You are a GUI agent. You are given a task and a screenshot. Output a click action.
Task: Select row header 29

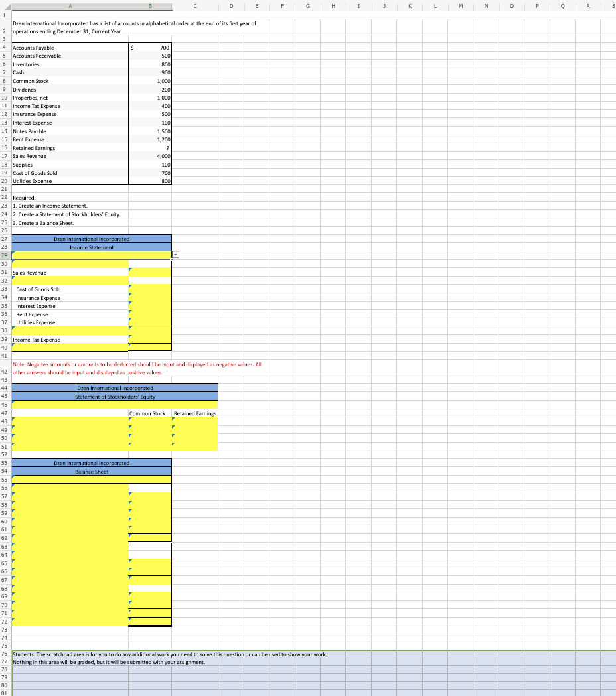5,255
